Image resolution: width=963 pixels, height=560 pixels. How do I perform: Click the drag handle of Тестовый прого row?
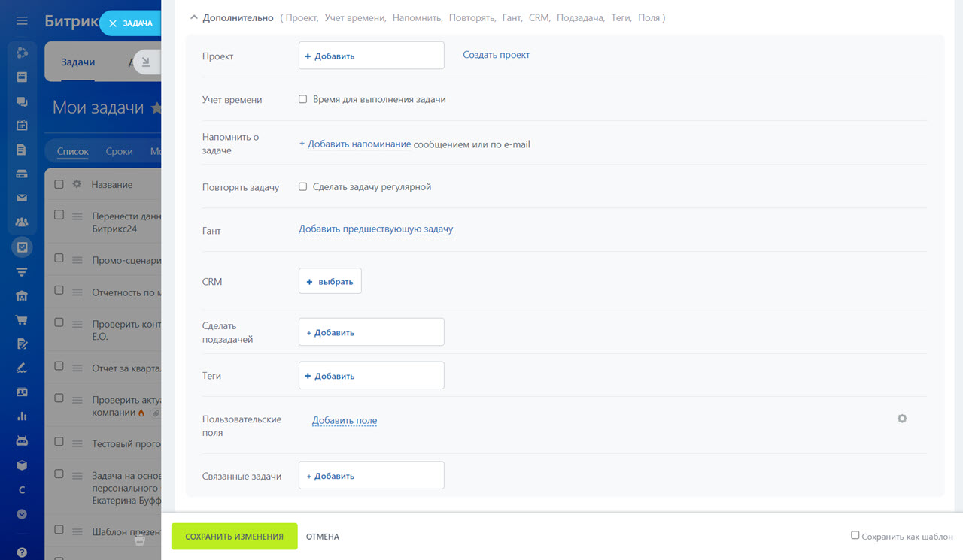76,443
